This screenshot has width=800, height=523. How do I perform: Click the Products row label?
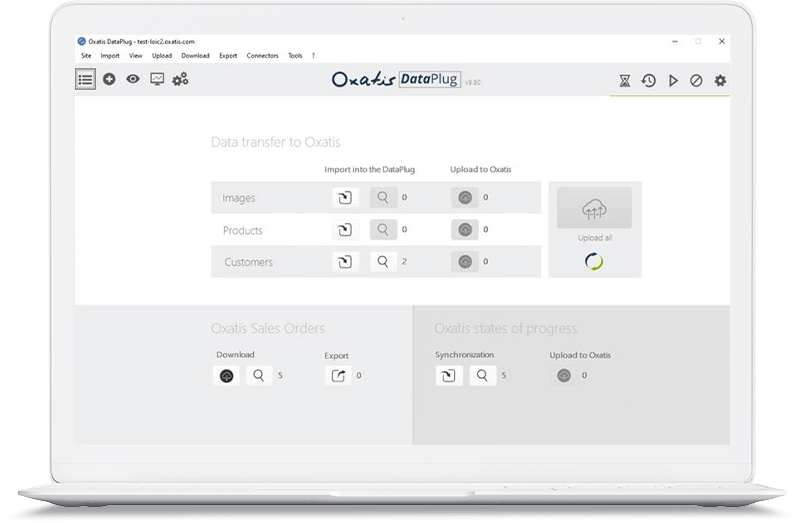coord(242,230)
